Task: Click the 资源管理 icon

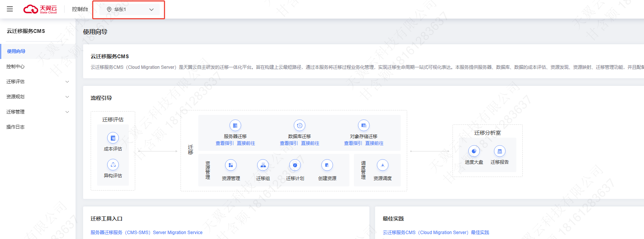Action: [x=231, y=165]
